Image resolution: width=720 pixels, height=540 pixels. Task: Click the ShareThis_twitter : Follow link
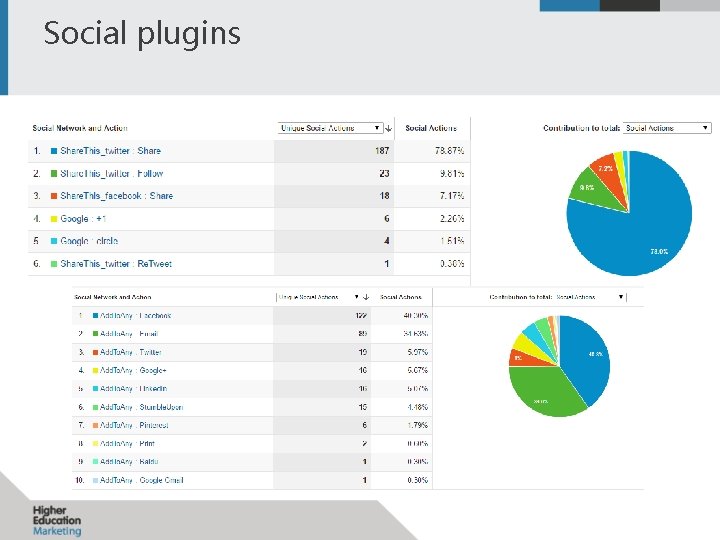coord(112,174)
